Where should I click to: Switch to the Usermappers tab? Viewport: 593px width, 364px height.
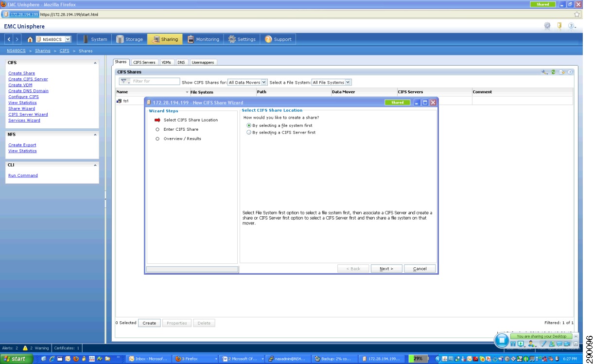point(203,62)
